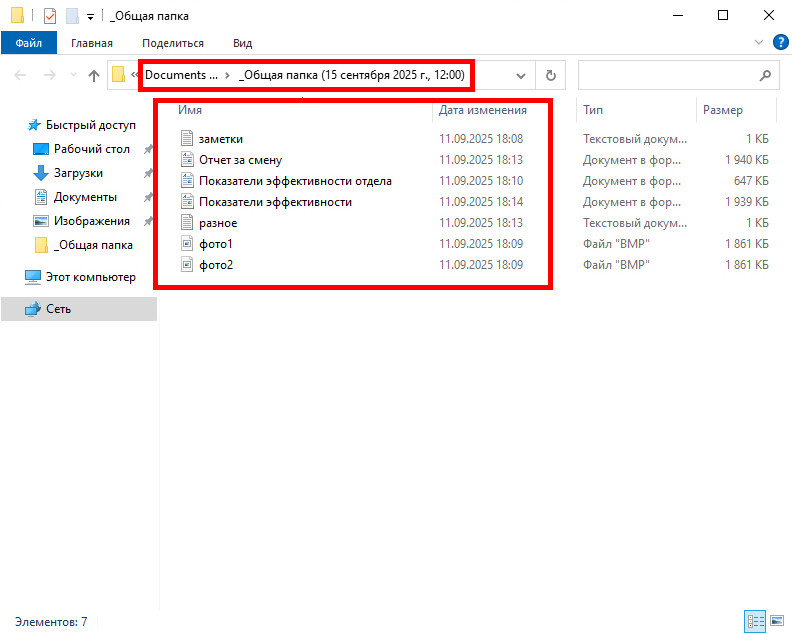Sort files by the Размер column

pos(723,110)
